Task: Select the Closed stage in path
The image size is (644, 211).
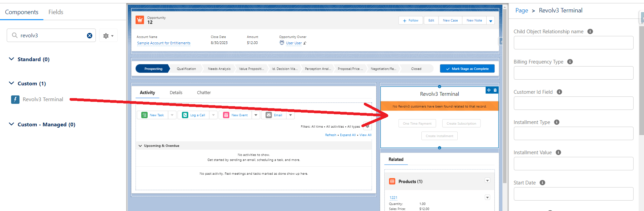Action: [x=416, y=69]
